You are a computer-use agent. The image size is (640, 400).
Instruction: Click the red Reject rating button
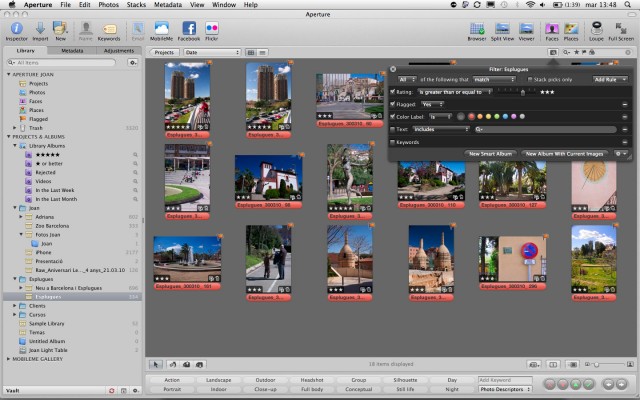point(550,384)
